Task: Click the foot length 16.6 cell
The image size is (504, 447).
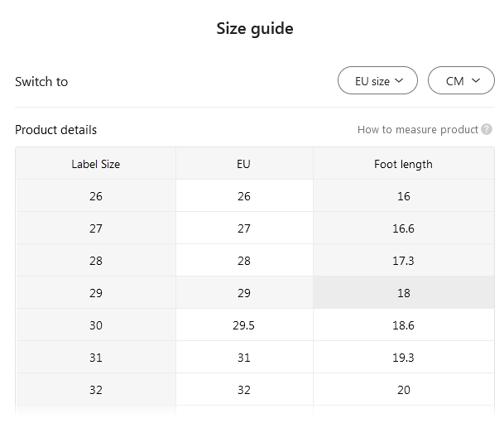Action: [x=403, y=228]
